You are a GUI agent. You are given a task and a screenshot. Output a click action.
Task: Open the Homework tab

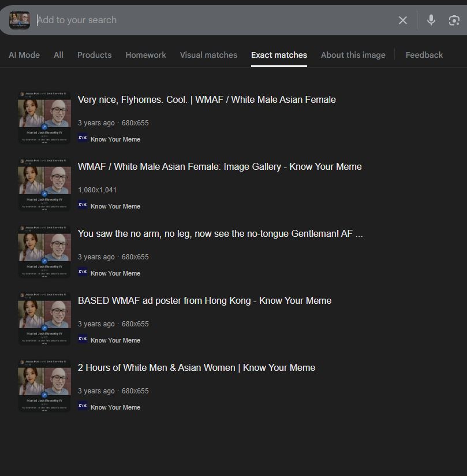[x=145, y=55]
